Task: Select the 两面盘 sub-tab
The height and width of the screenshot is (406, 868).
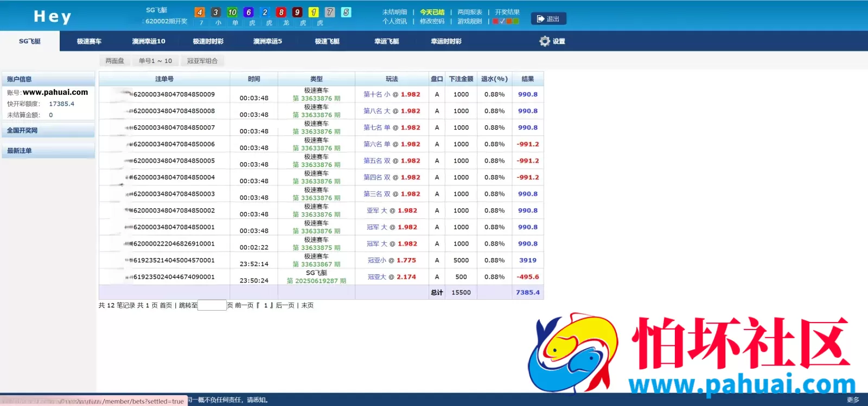Action: coord(114,61)
